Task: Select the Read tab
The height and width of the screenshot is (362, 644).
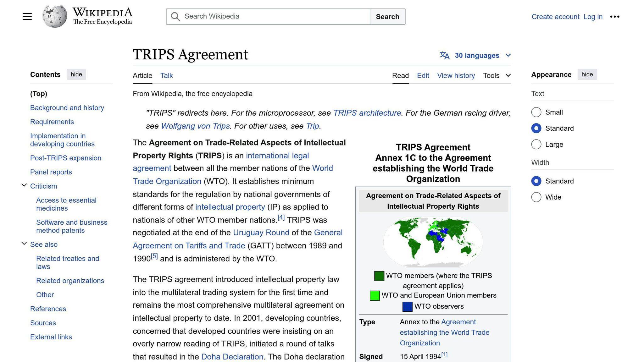Action: coord(400,75)
